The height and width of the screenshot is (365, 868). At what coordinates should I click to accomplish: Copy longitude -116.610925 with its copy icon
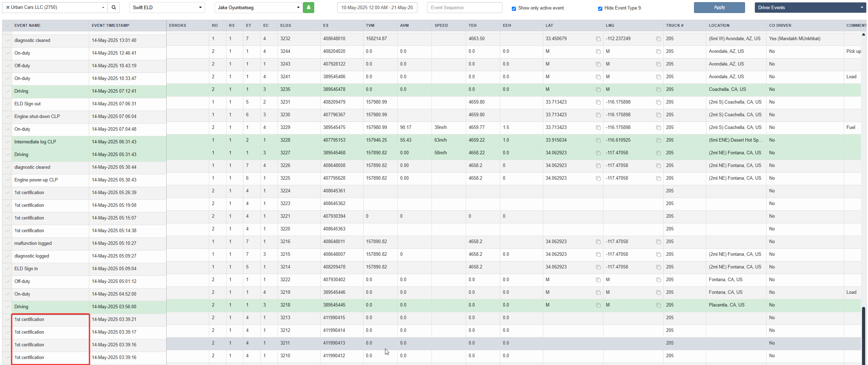click(x=658, y=140)
